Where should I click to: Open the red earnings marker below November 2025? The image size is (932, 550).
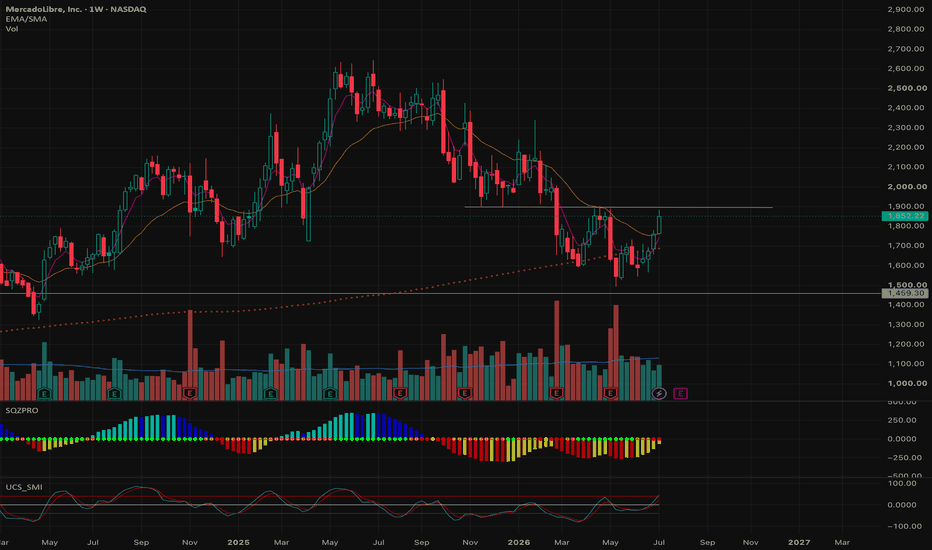coord(465,393)
